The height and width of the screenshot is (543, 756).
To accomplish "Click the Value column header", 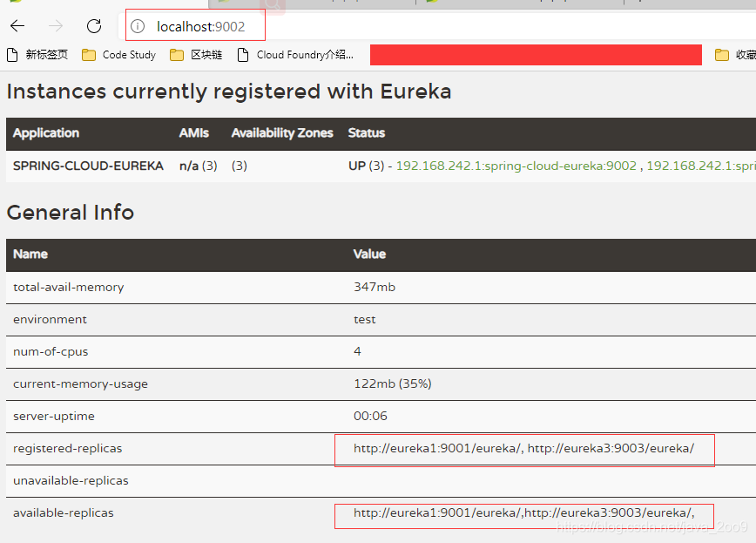I will [369, 254].
